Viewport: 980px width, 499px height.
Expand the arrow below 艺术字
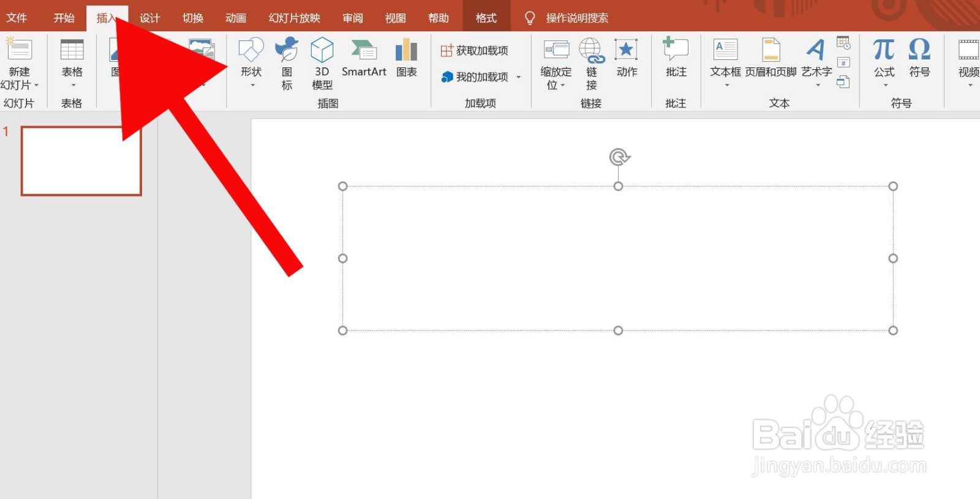click(818, 86)
